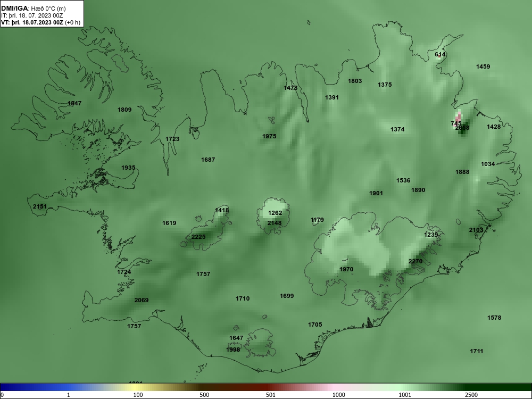Click the 1975 value in north Iceland
This screenshot has height=399, width=532.
click(x=269, y=136)
